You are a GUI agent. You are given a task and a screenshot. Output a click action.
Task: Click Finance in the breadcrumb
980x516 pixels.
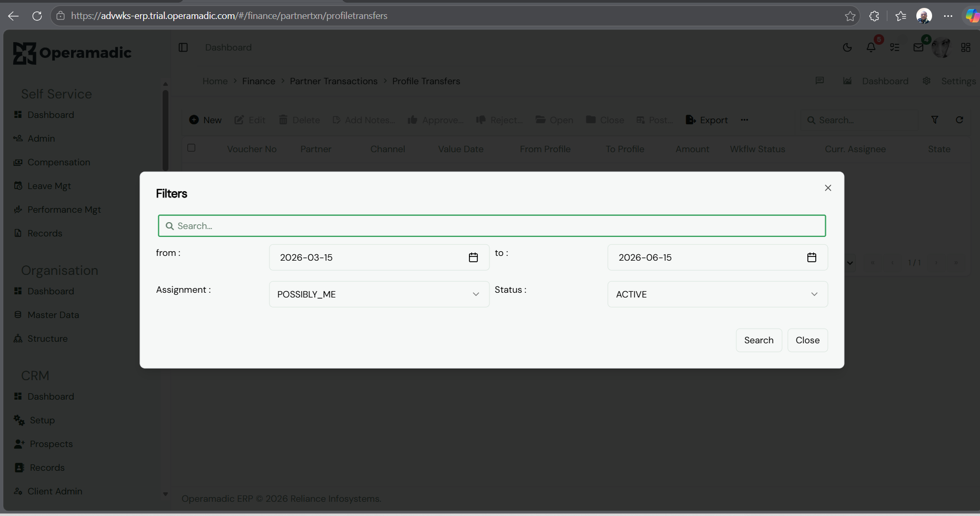tap(258, 81)
